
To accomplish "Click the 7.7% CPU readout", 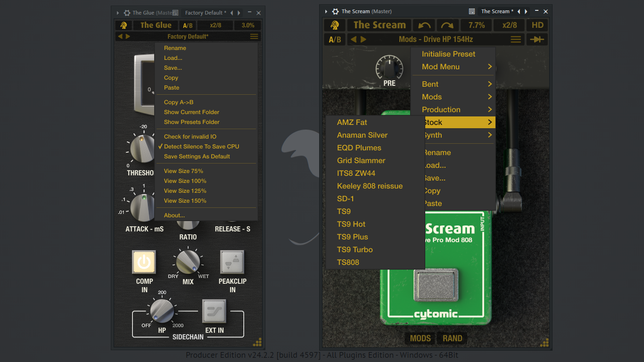I will tap(477, 25).
